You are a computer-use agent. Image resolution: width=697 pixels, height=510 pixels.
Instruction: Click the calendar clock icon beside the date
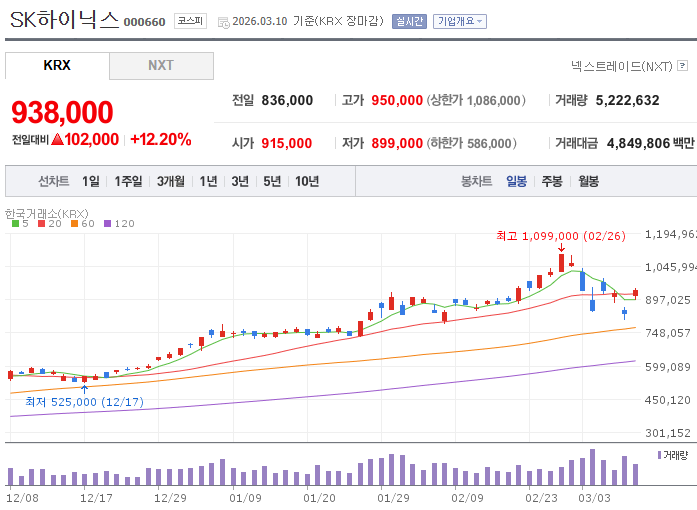point(223,23)
